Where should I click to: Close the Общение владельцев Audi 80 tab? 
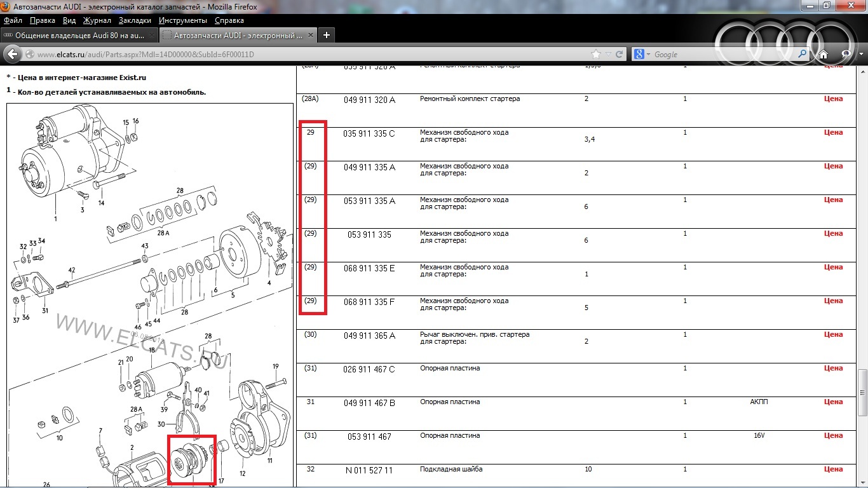(x=151, y=36)
